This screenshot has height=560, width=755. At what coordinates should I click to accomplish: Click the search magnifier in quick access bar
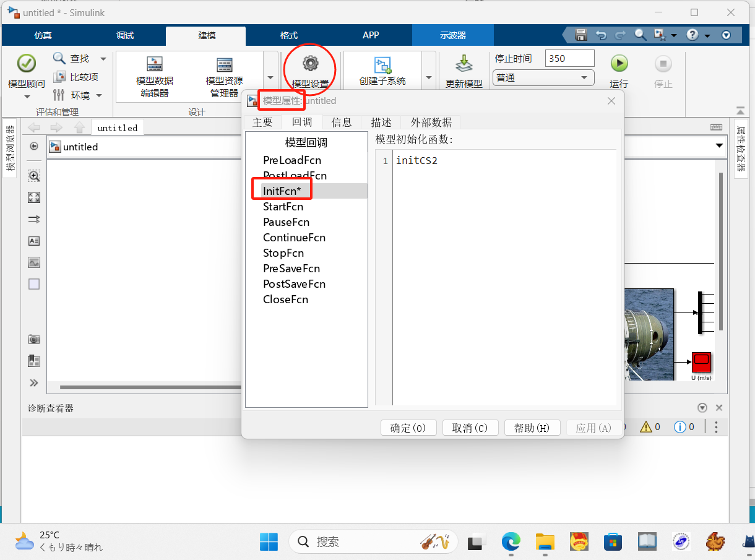pos(640,35)
